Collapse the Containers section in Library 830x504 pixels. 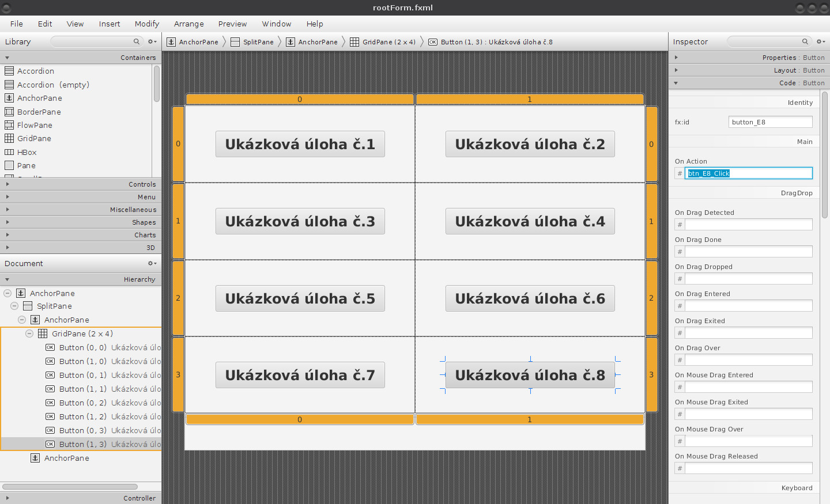point(80,58)
